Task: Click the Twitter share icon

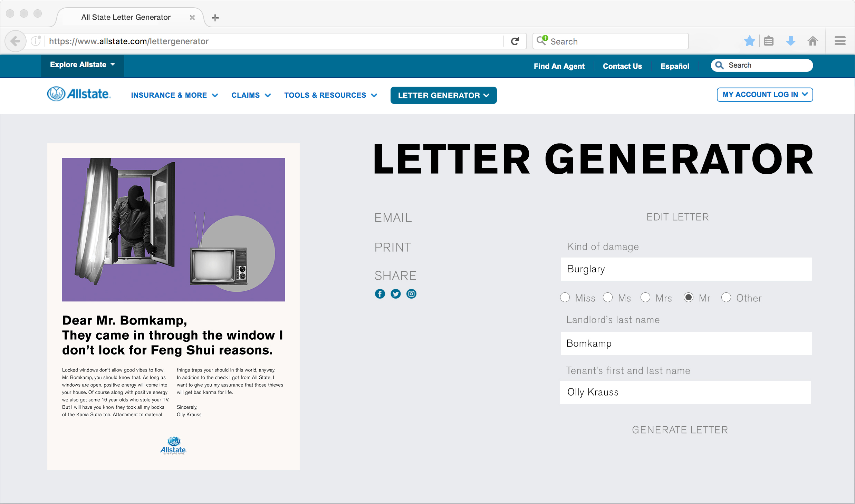Action: pyautogui.click(x=395, y=293)
